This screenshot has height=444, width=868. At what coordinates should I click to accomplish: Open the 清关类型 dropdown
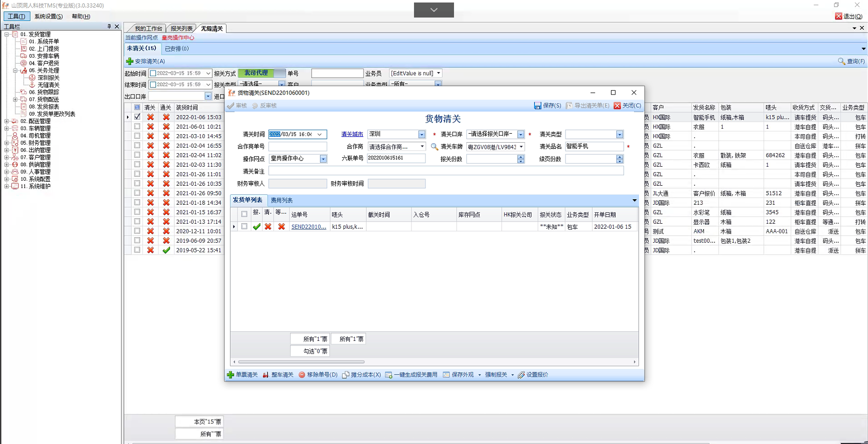(619, 135)
